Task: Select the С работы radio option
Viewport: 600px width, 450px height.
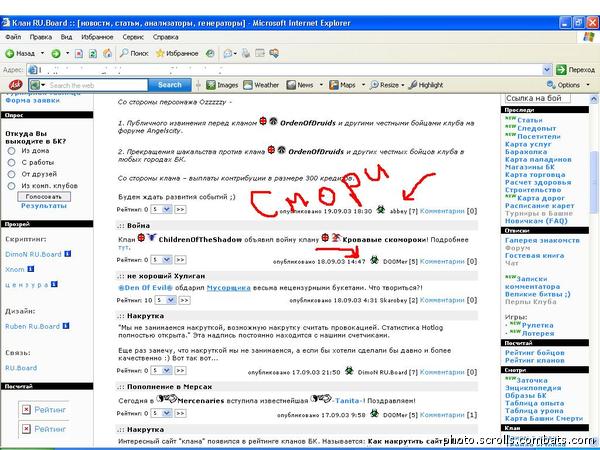Action: point(11,163)
